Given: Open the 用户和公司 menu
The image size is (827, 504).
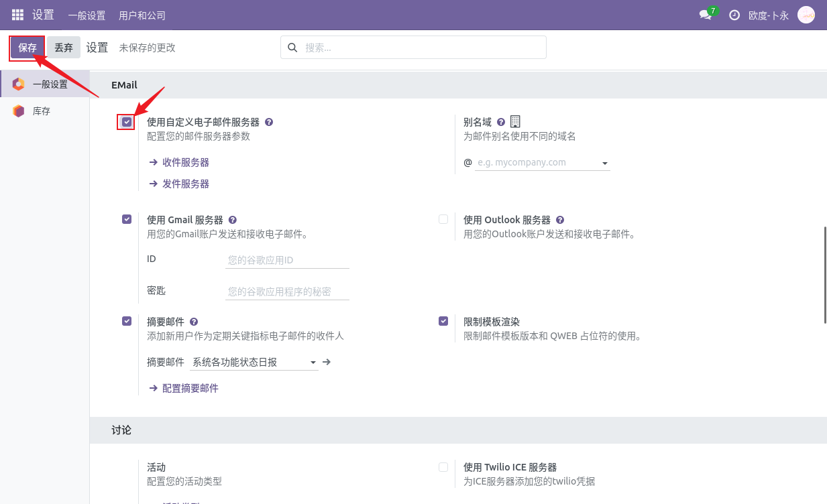Looking at the screenshot, I should [x=142, y=15].
